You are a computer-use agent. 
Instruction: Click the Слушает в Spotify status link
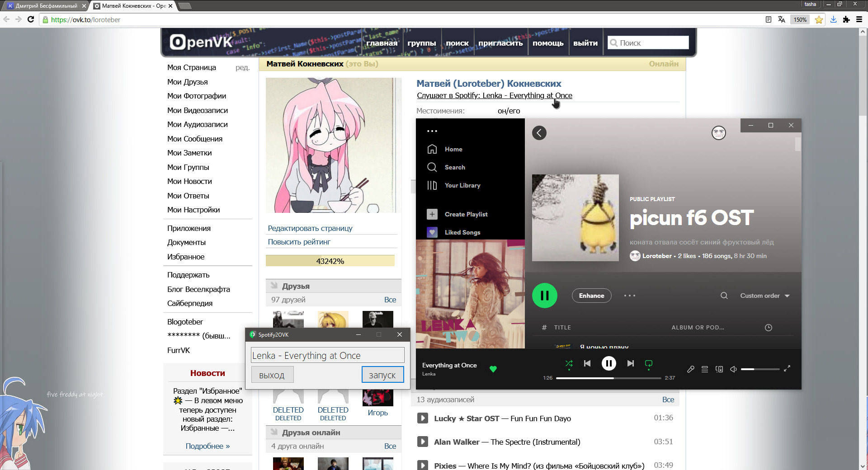tap(495, 95)
